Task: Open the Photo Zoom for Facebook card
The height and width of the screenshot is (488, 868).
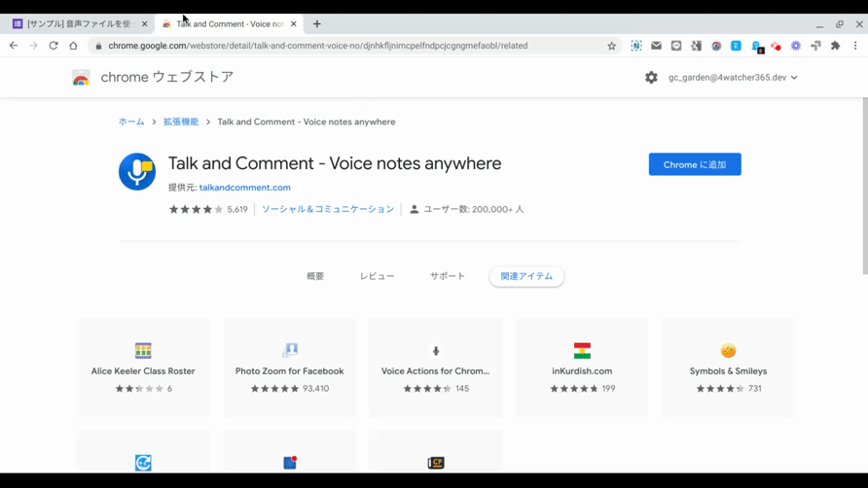Action: click(290, 367)
